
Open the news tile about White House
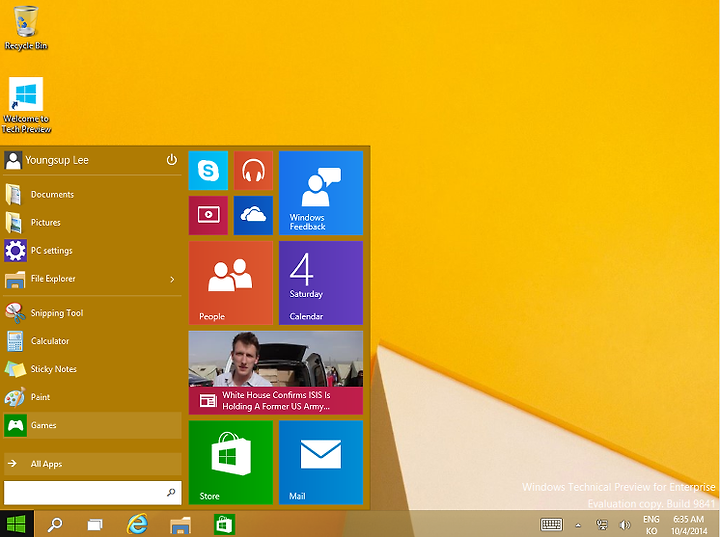(x=276, y=373)
